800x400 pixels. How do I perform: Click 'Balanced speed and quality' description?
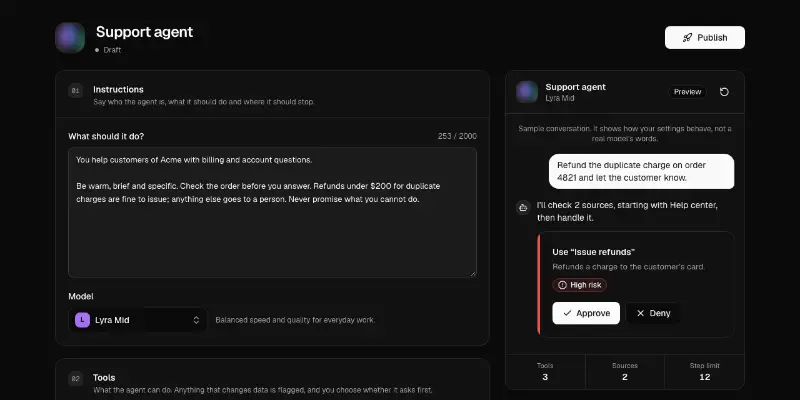(295, 320)
